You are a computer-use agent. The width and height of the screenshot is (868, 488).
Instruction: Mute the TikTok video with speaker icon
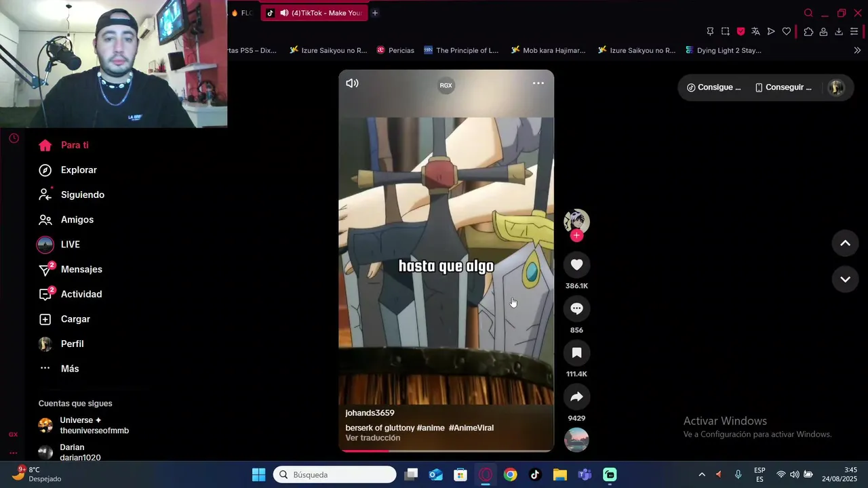tap(352, 83)
